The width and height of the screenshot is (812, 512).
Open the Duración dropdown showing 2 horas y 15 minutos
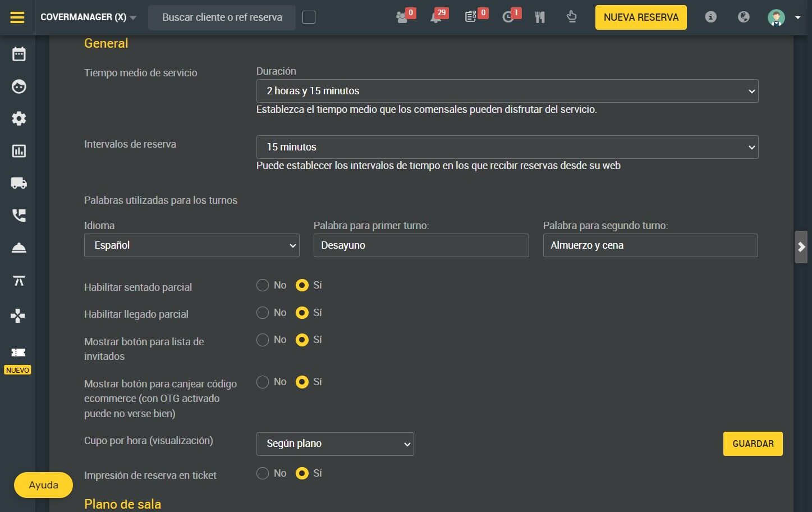[507, 91]
